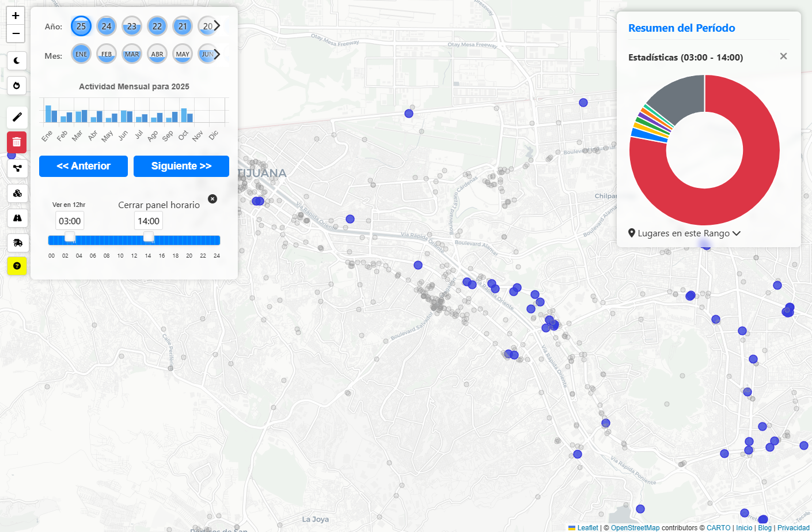This screenshot has width=812, height=532.
Task: Zoom out of the map
Action: (16, 33)
